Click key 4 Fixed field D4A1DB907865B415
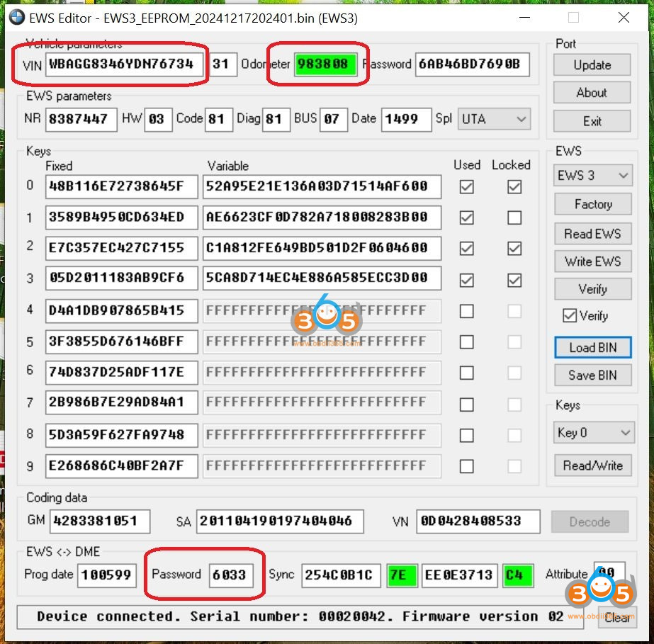 click(121, 311)
